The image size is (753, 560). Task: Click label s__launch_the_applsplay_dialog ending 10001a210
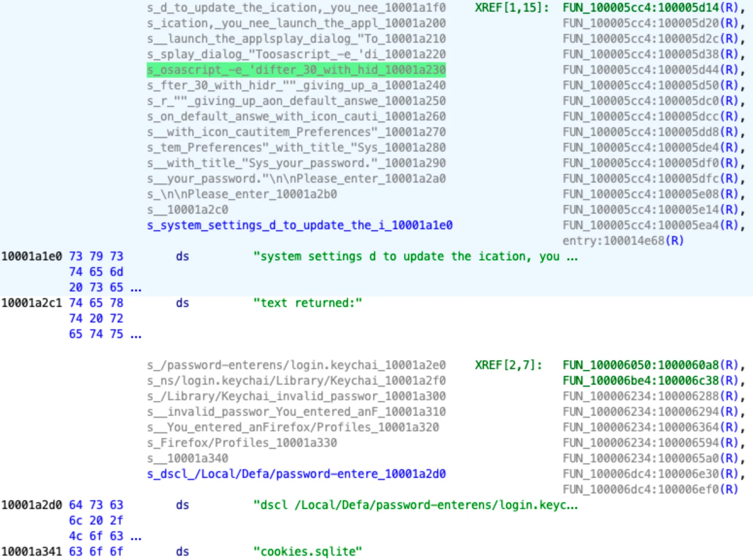point(296,39)
